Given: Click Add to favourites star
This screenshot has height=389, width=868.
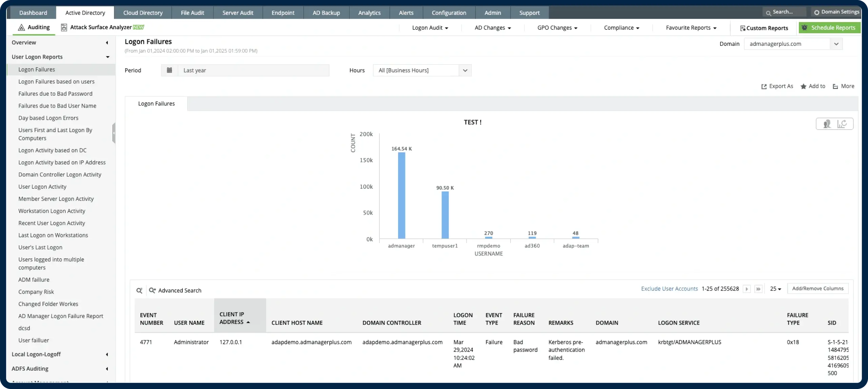Looking at the screenshot, I should tap(803, 87).
